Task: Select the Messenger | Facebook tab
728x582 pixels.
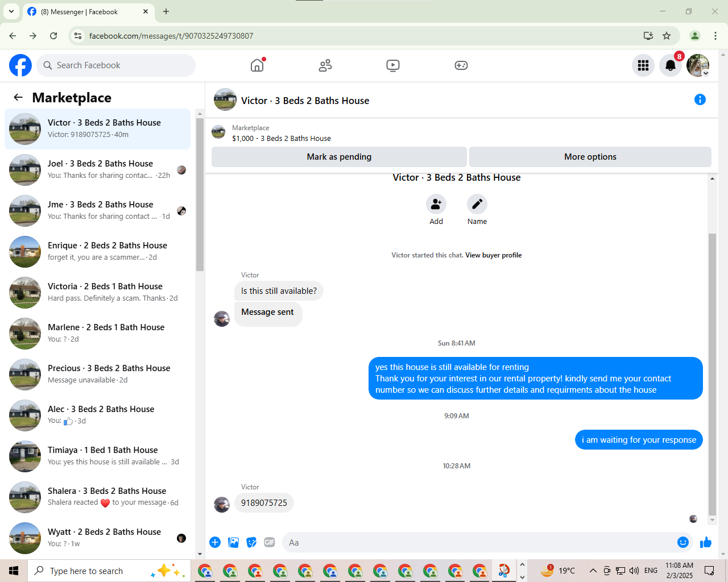Action: [88, 11]
